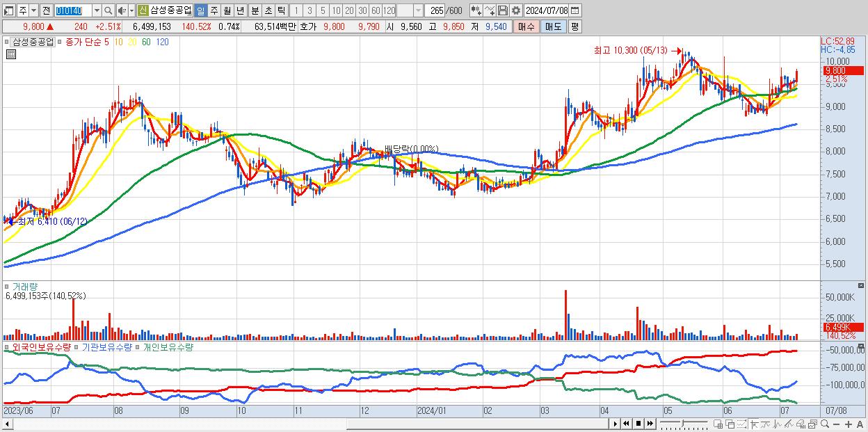Screen dimensions: 868x432
Task: Click the bottom zoom slider thumb
Action: [682, 423]
